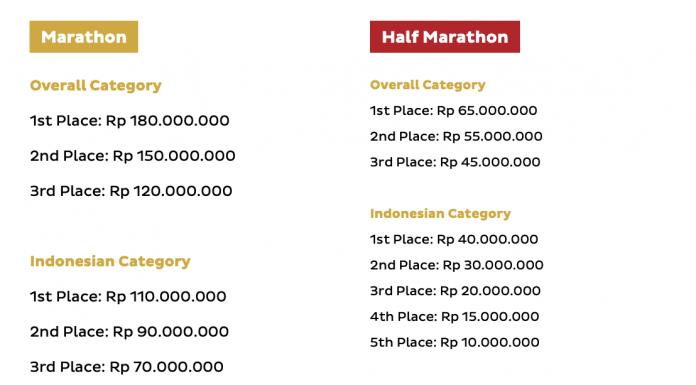Screen dimensions: 696x385
Task: Click the red Half Marathon label
Action: click(x=445, y=37)
